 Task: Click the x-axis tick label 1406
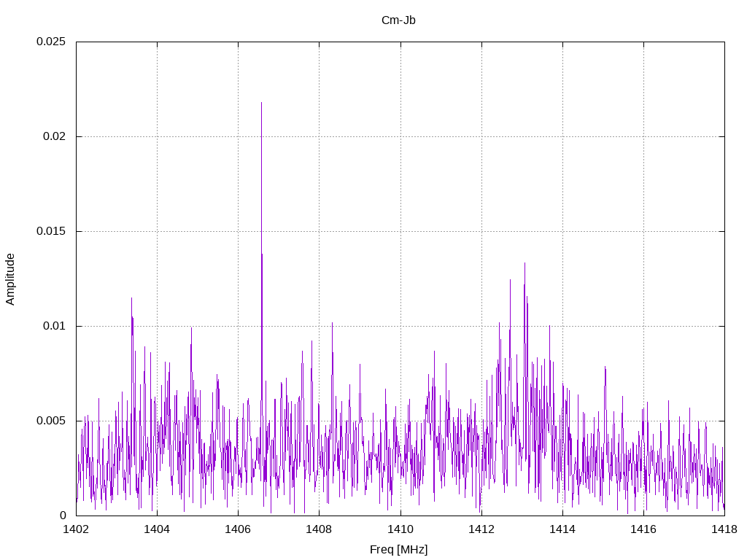pos(239,529)
